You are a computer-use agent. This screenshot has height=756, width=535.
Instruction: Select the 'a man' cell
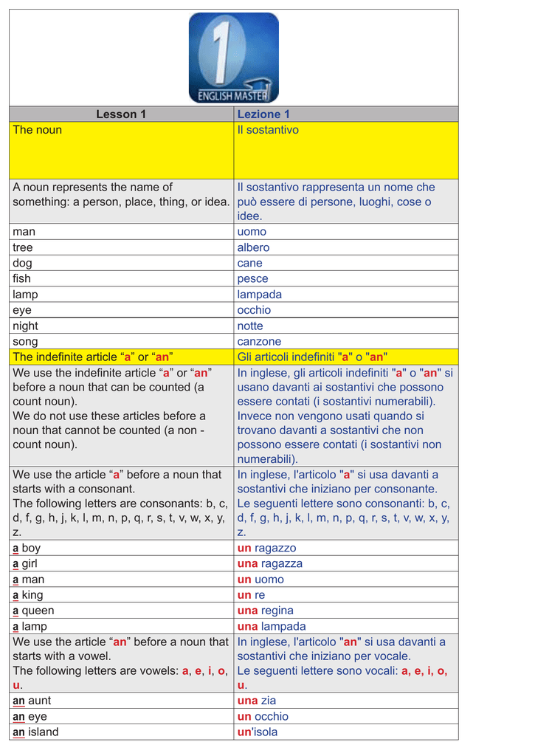click(122, 580)
